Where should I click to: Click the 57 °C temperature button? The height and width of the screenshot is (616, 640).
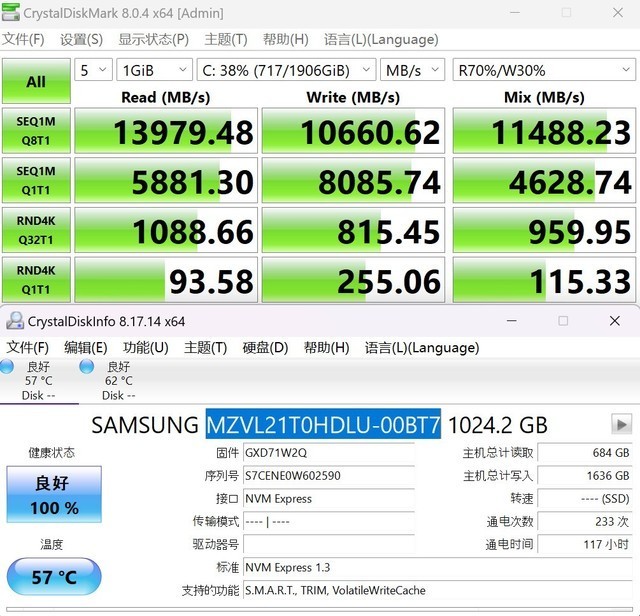tap(54, 576)
